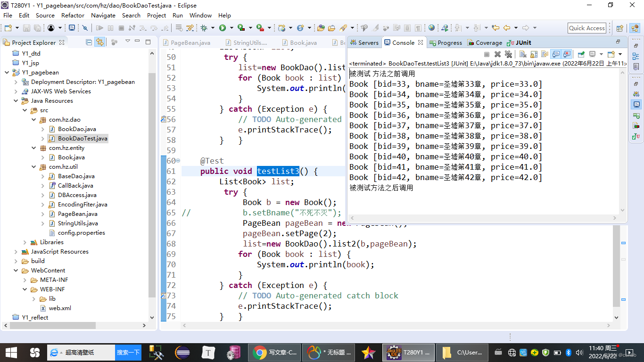The width and height of the screenshot is (644, 362).
Task: Click the Save All toolbar icon
Action: (37, 28)
